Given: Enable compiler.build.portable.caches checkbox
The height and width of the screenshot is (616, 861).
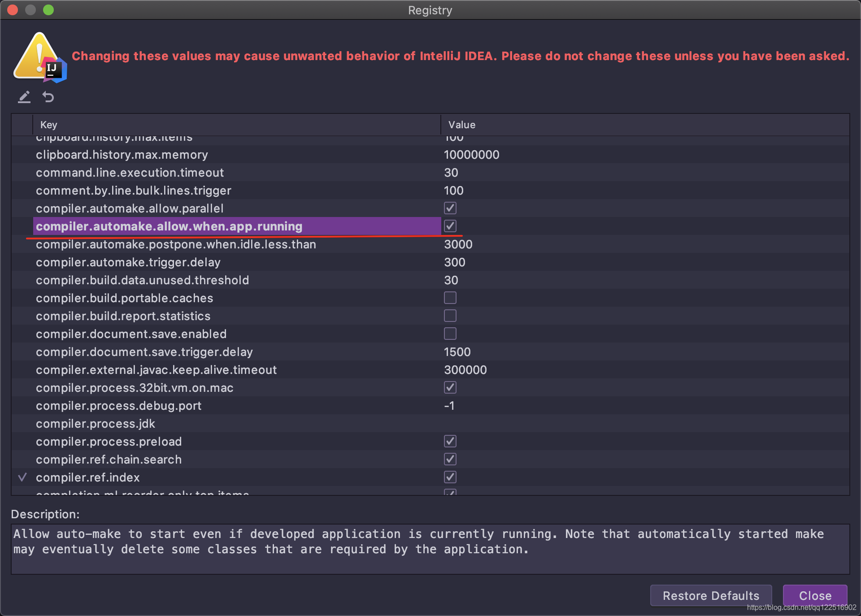Looking at the screenshot, I should [450, 298].
